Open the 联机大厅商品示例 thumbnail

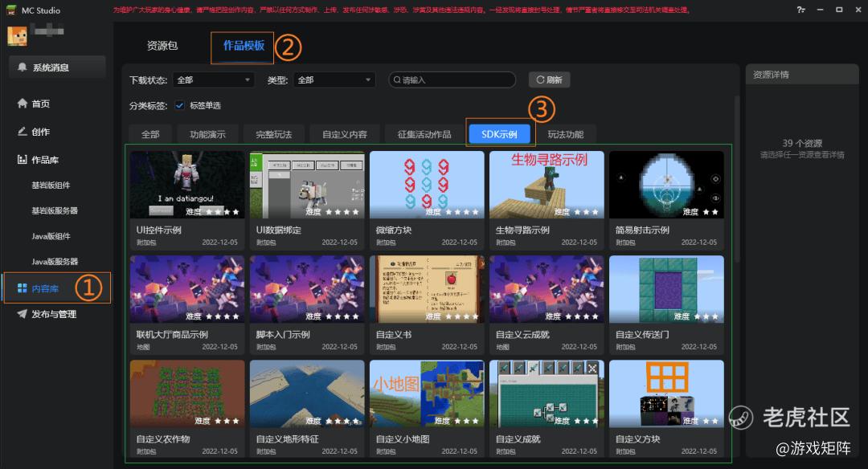click(187, 289)
